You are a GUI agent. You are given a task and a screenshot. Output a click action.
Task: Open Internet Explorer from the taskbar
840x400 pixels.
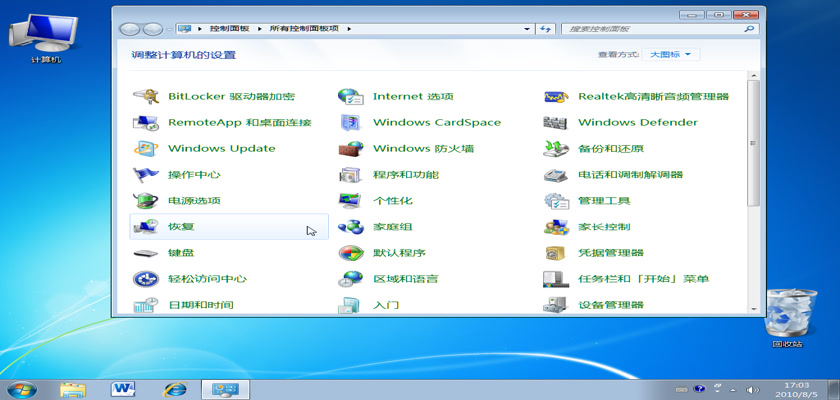tap(176, 388)
